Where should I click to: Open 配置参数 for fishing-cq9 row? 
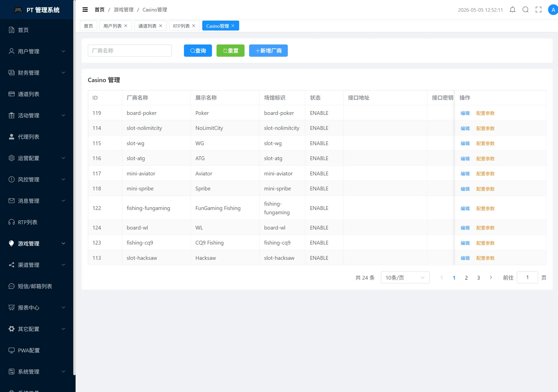click(485, 243)
